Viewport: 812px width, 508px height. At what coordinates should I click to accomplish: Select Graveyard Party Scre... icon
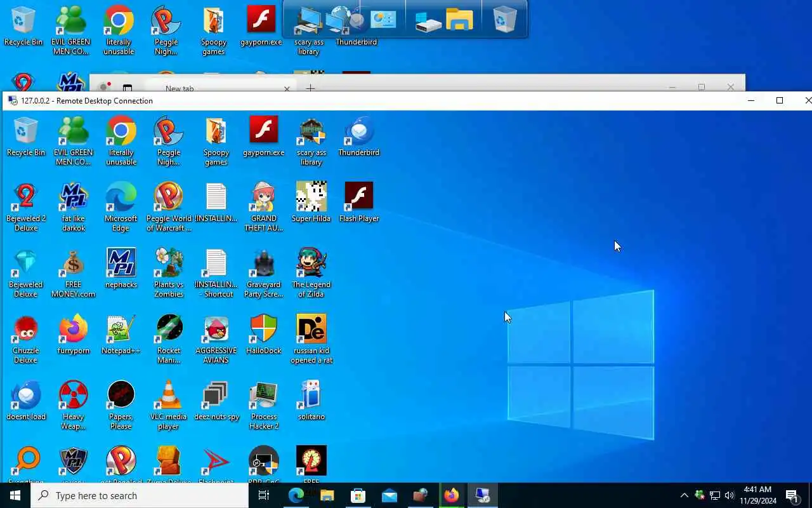(264, 273)
